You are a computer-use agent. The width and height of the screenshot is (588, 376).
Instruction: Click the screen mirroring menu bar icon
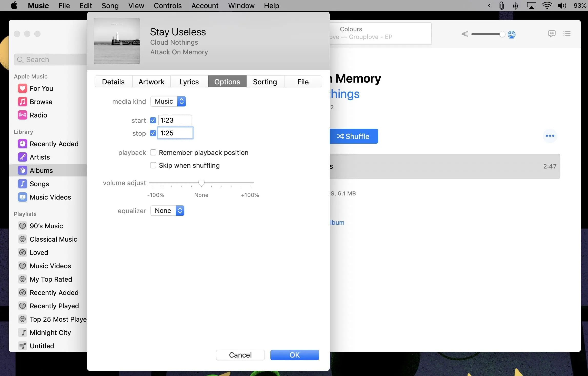pyautogui.click(x=531, y=6)
